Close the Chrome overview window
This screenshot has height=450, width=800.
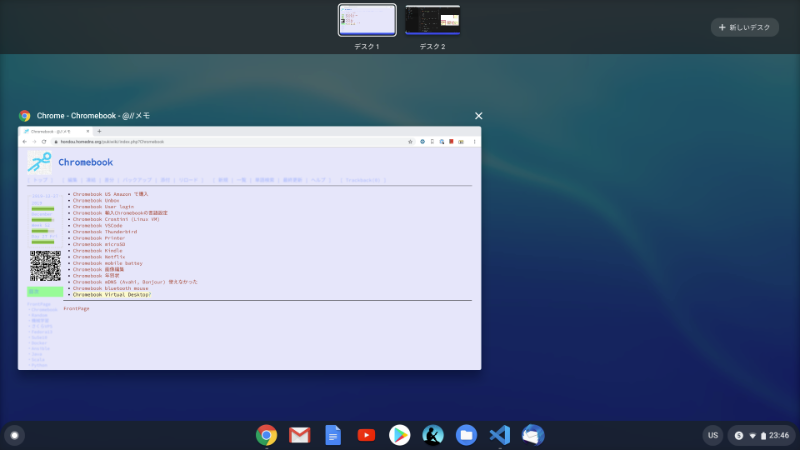coord(478,116)
